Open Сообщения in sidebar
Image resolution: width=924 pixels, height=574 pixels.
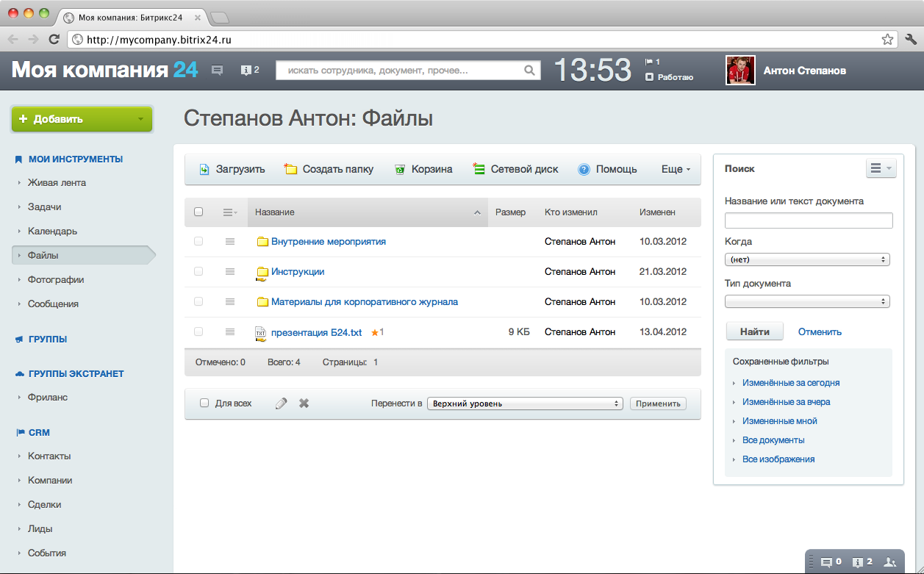(53, 304)
